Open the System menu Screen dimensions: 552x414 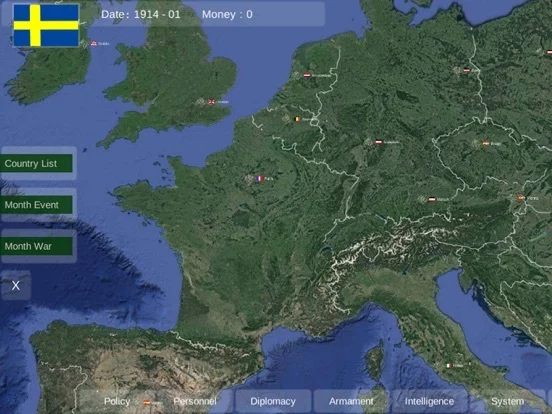pos(507,401)
